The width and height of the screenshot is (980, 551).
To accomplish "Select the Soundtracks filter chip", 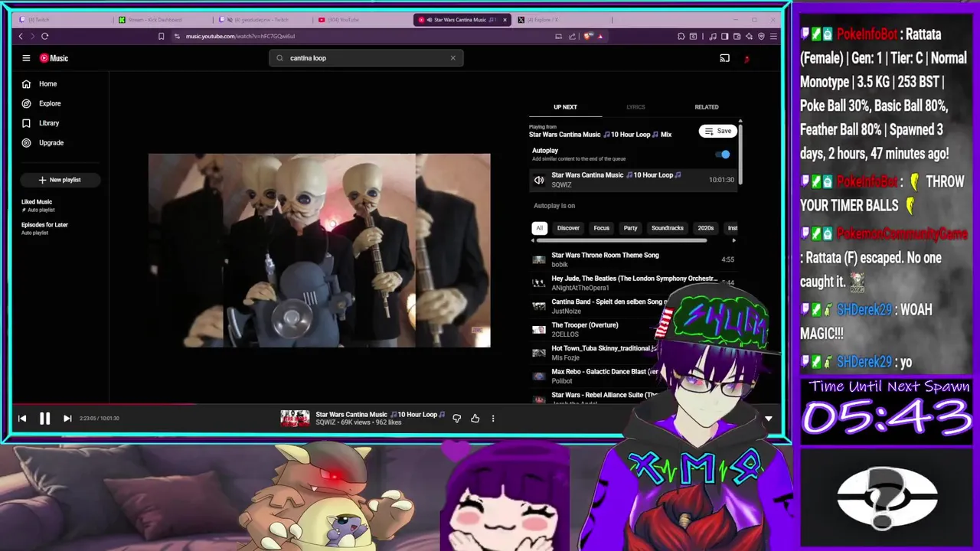I will click(x=668, y=228).
